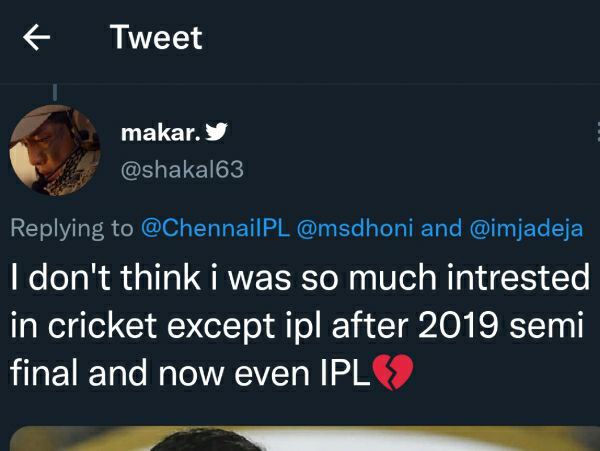Viewport: 600px width, 451px height.
Task: Open the attached image preview below tweet
Action: (300, 439)
